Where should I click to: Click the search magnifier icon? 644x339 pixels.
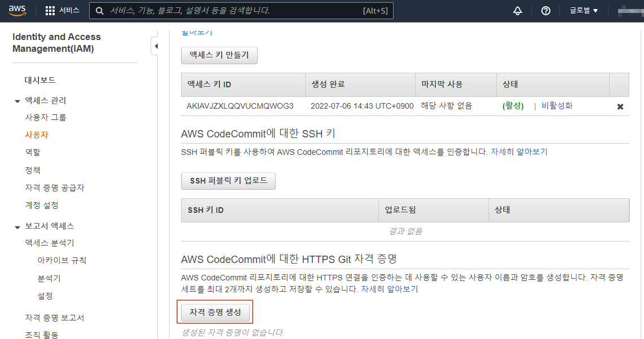(99, 11)
